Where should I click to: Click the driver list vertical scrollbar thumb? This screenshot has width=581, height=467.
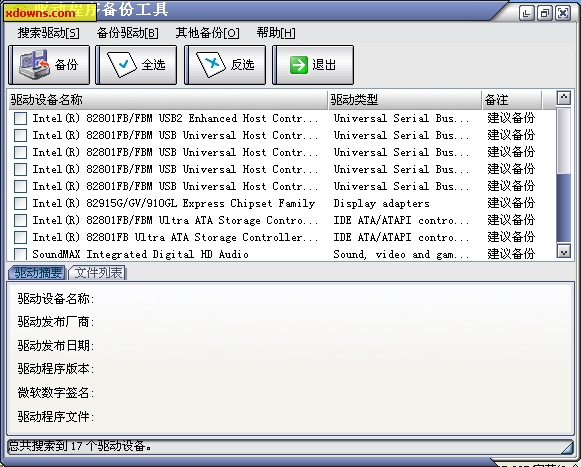pyautogui.click(x=564, y=208)
